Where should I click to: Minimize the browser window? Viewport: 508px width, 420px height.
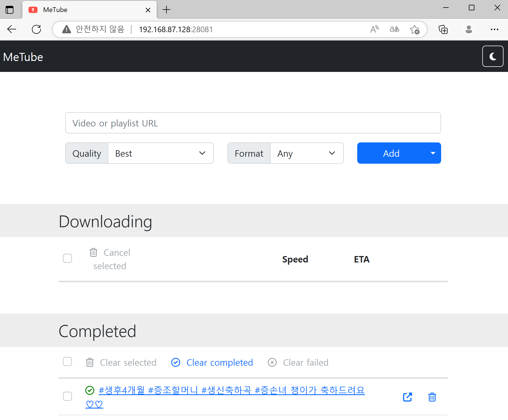pyautogui.click(x=446, y=8)
